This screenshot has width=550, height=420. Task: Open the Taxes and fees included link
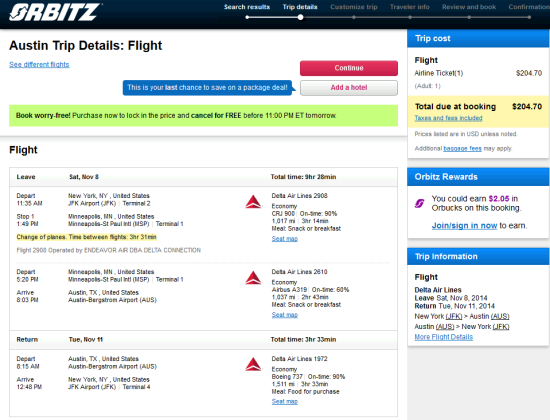(448, 118)
